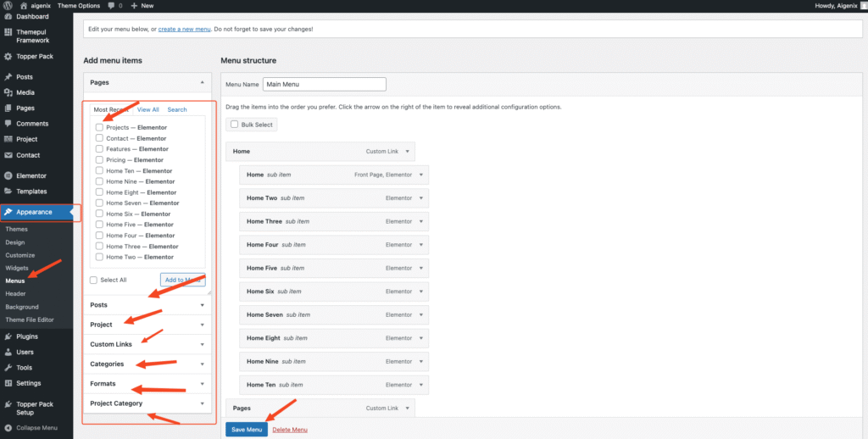Click the Collapse Menu icon
This screenshot has height=439, width=868.
click(x=8, y=427)
